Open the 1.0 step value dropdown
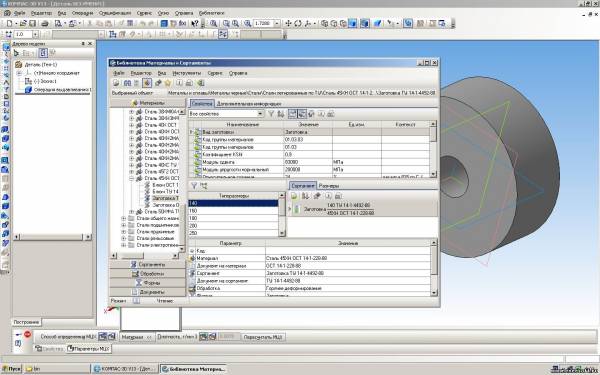 (x=35, y=34)
